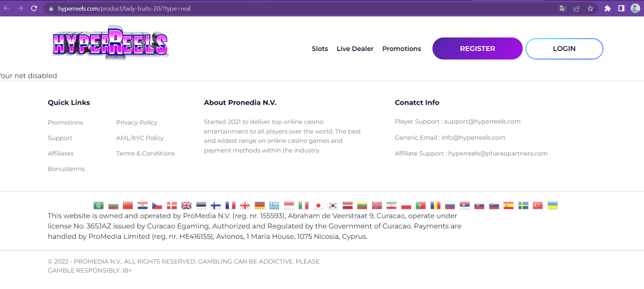Click the address bar URL field
Screen dimensions: 644x289
(301, 9)
